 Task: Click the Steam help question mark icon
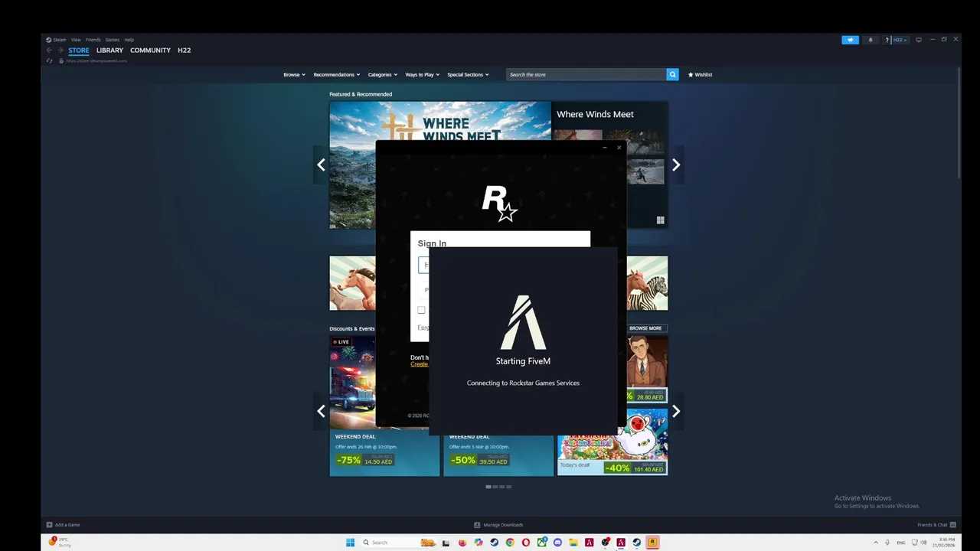887,40
